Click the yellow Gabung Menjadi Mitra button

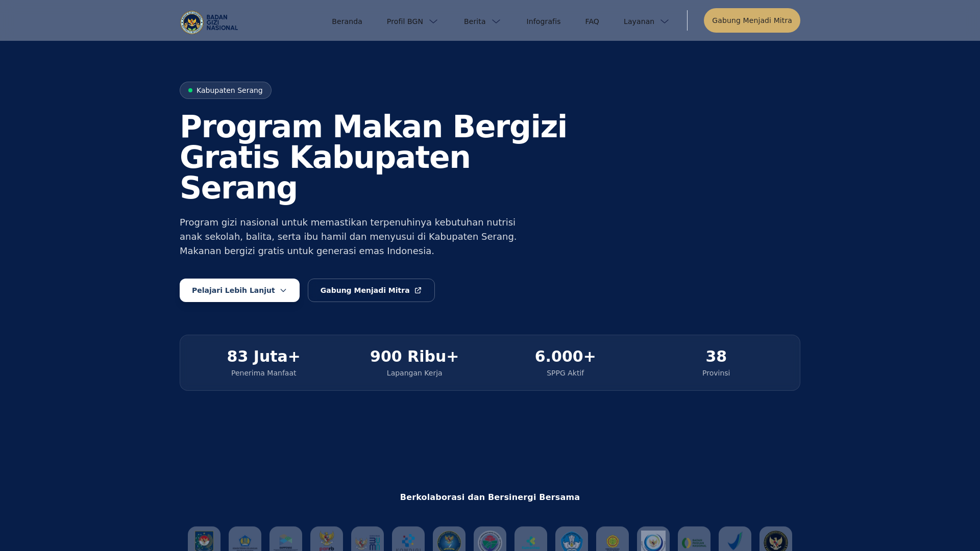(752, 20)
